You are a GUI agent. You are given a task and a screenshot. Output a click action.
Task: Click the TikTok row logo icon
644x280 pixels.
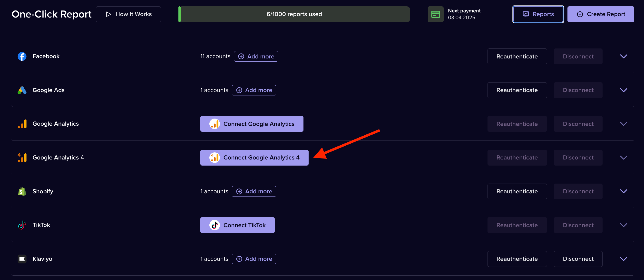[22, 225]
